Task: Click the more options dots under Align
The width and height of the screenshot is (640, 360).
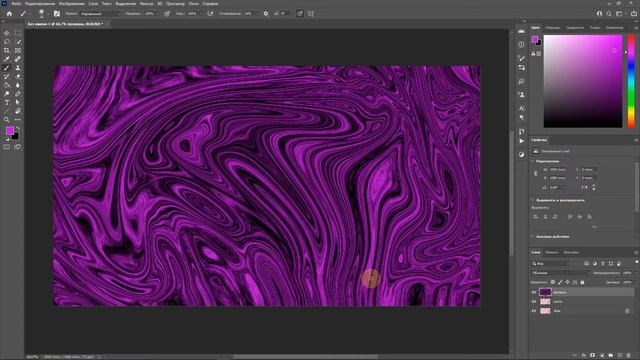Action: point(594,227)
